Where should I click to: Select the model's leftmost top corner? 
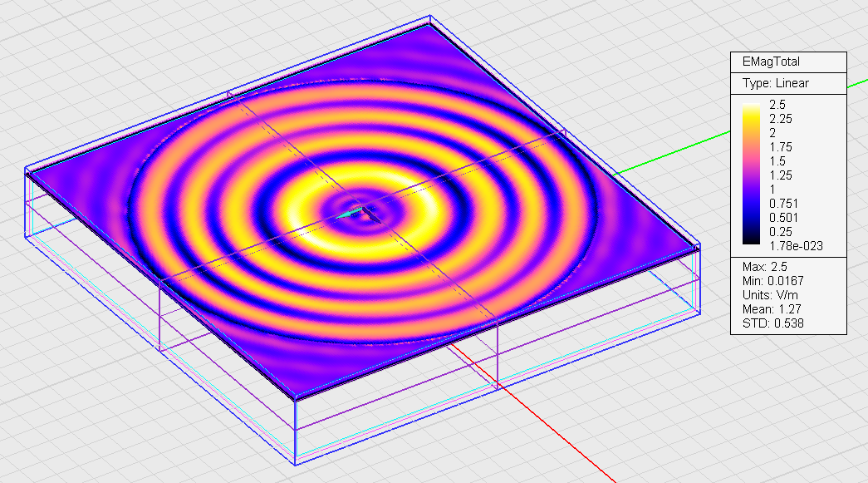click(27, 170)
